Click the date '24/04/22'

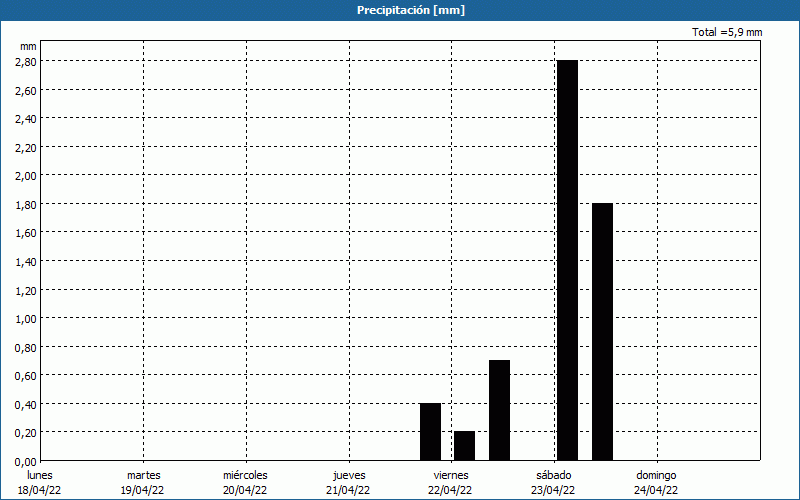click(656, 490)
